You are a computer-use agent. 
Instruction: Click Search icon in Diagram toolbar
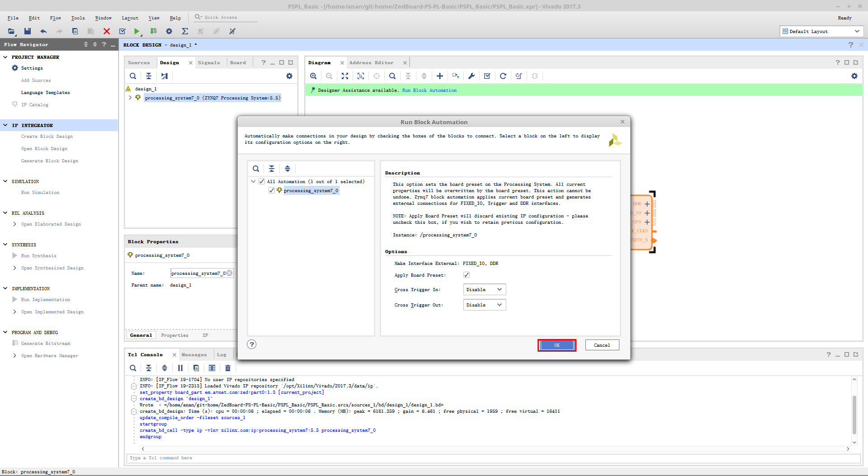pyautogui.click(x=392, y=76)
